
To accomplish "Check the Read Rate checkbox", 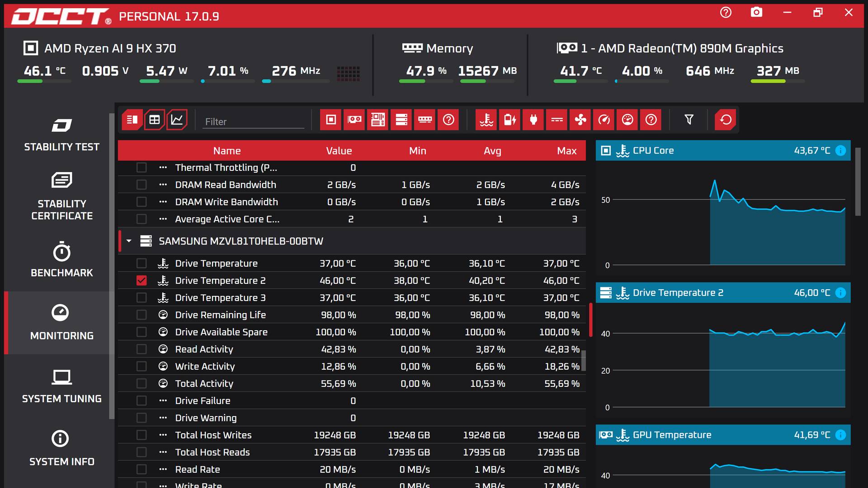I will (142, 469).
